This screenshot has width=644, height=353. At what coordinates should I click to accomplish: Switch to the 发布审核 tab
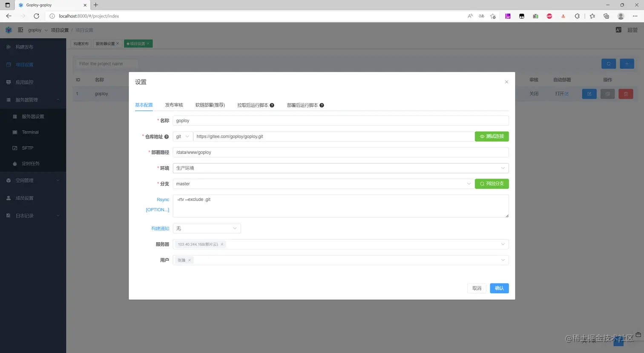click(174, 105)
